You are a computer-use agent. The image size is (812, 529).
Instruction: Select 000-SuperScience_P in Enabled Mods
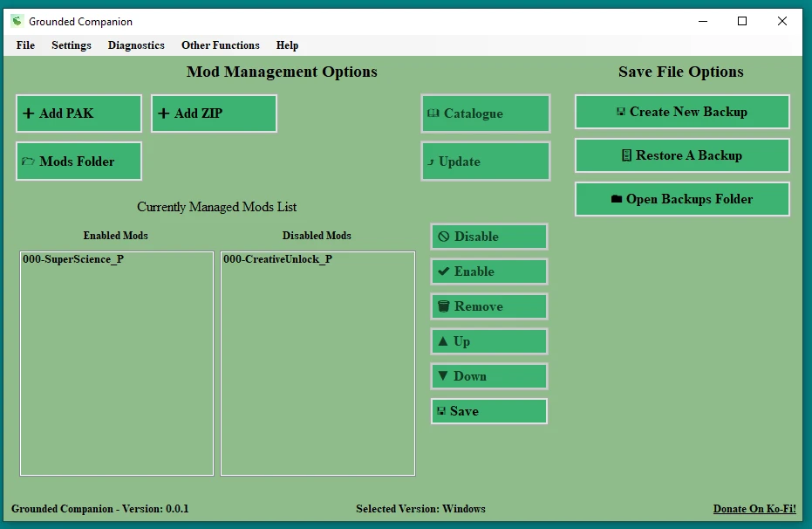coord(73,259)
